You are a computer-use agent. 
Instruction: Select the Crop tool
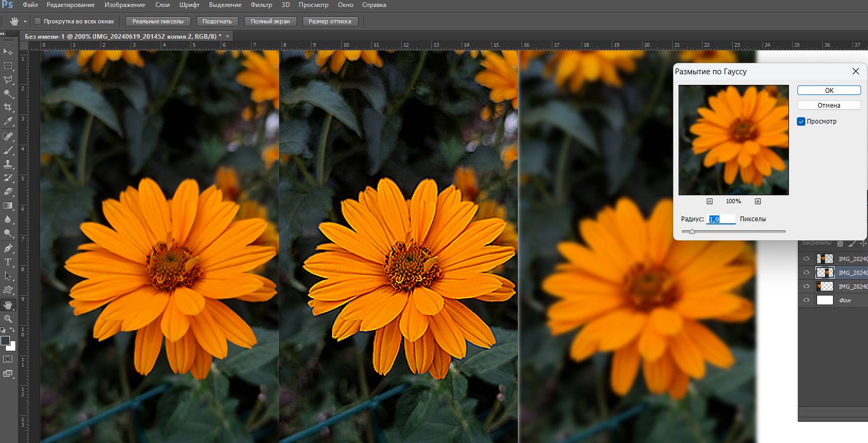click(8, 107)
